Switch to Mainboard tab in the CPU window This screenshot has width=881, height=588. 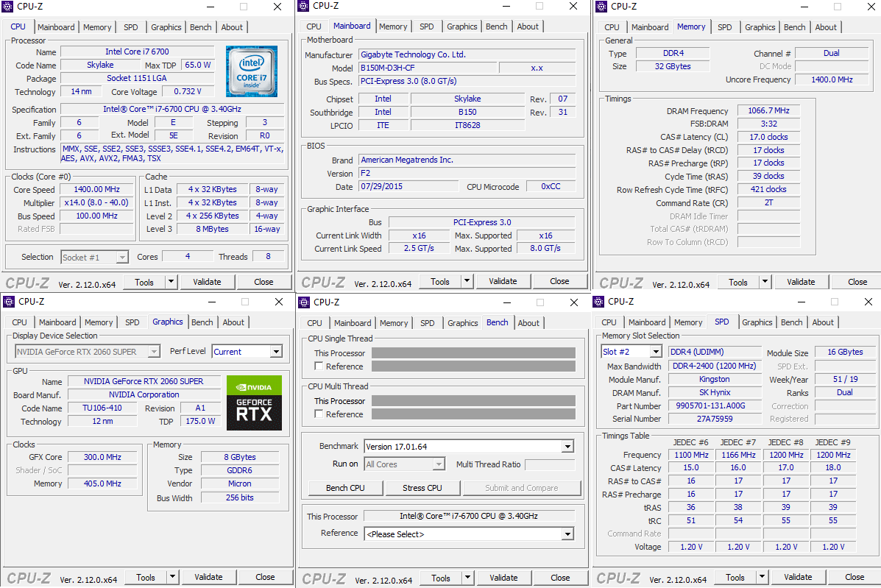click(56, 27)
